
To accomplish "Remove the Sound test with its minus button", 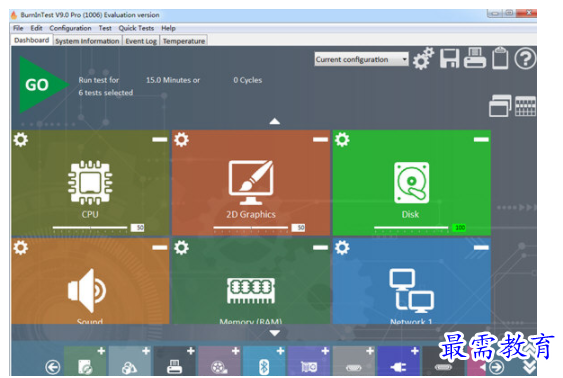I will click(x=159, y=247).
